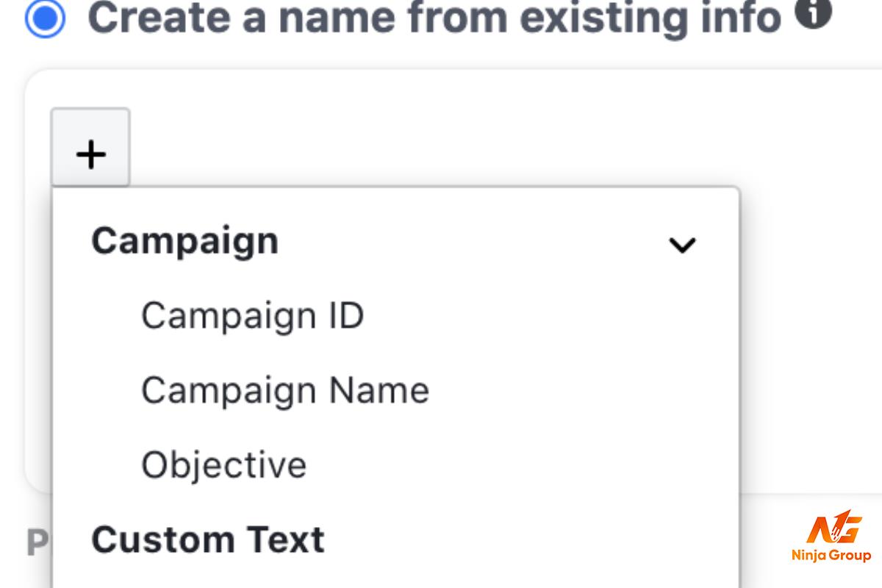
Task: Pick the Objective option
Action: pyautogui.click(x=223, y=465)
